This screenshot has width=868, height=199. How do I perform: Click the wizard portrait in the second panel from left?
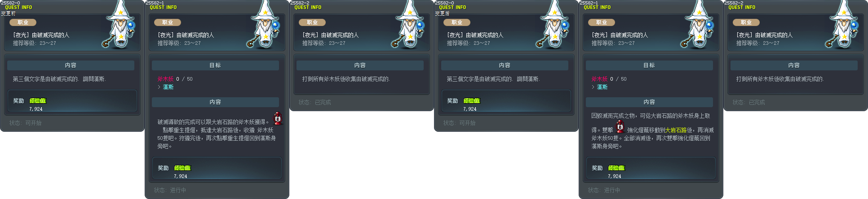(x=264, y=25)
